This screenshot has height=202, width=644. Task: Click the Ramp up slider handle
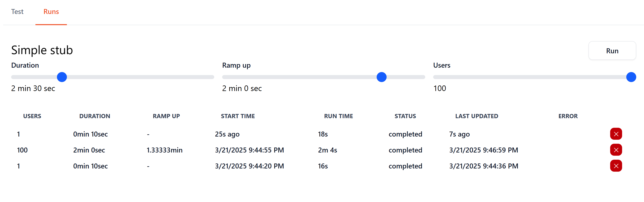click(381, 77)
